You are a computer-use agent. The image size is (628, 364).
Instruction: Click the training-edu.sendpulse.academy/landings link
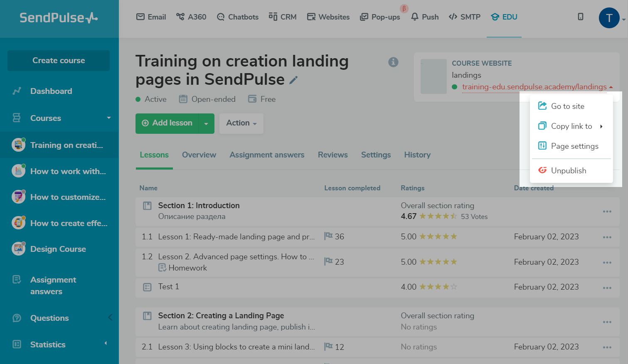[x=534, y=87]
